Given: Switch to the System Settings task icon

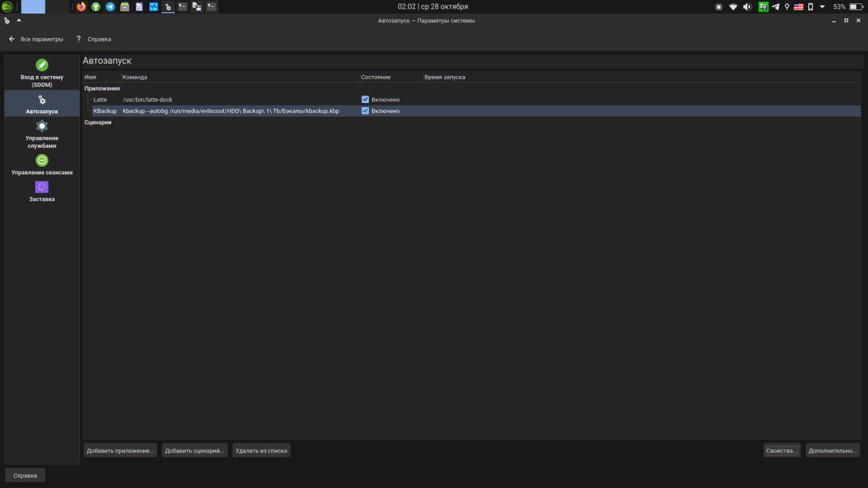Looking at the screenshot, I should (168, 7).
